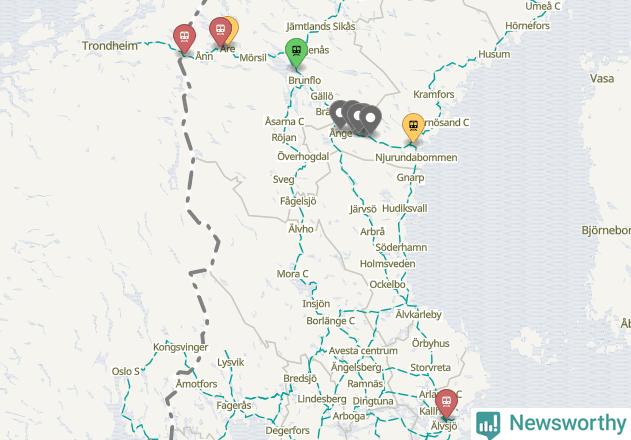Click the Kongsvinger station label

[180, 347]
